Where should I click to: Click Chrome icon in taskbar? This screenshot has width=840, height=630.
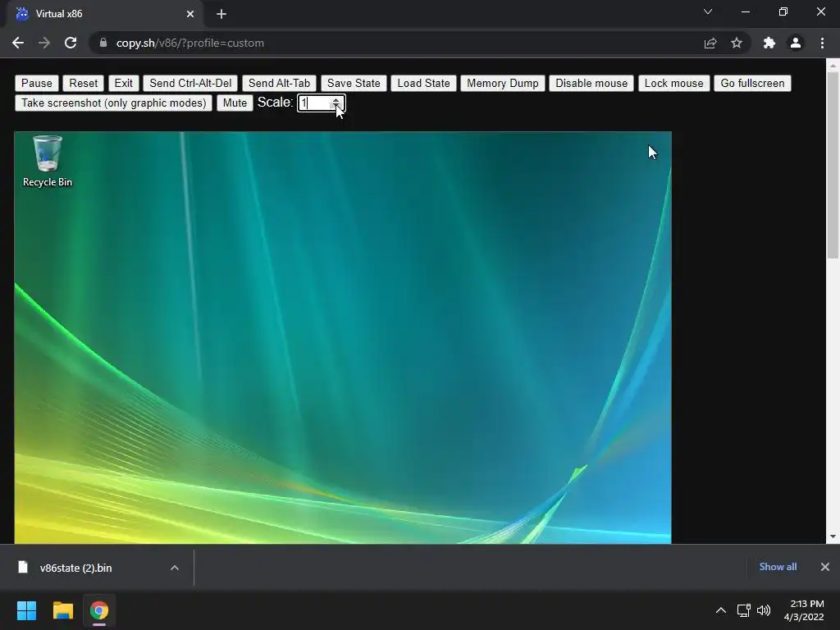(x=99, y=610)
